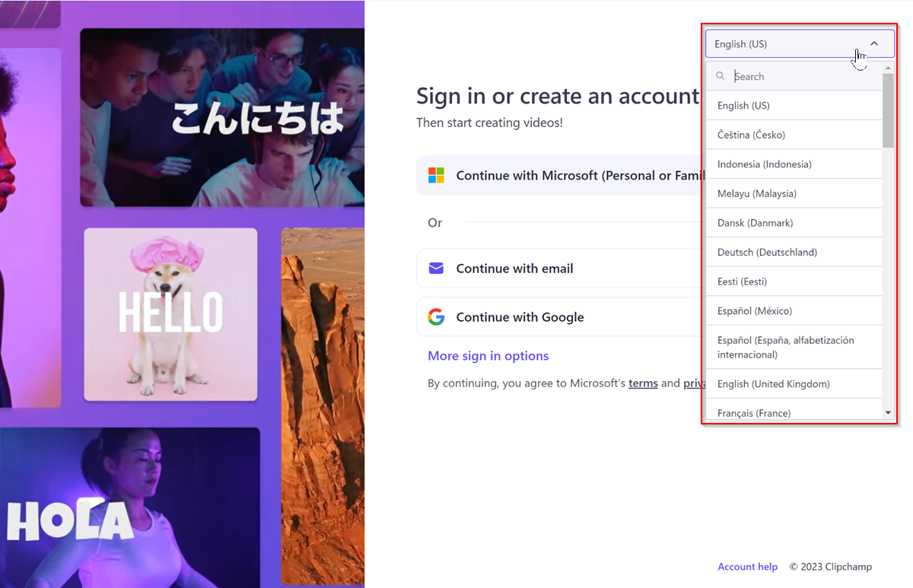
Task: Choose Deutsch (Deutschland) option
Action: pyautogui.click(x=794, y=252)
